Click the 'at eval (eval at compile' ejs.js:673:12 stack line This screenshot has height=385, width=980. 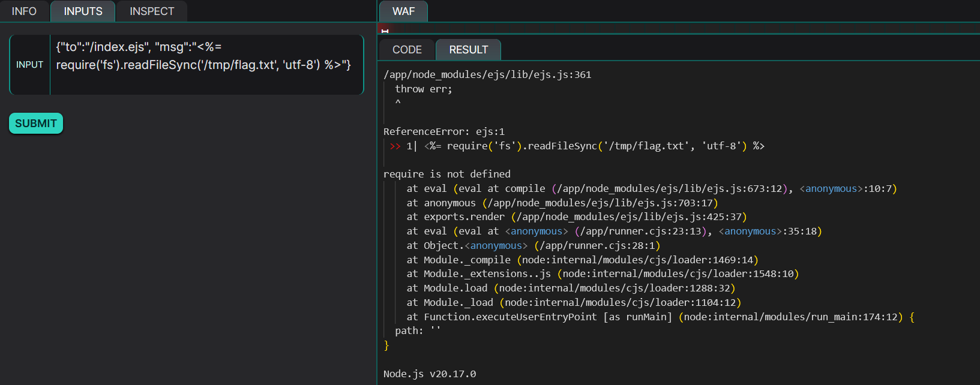point(652,188)
